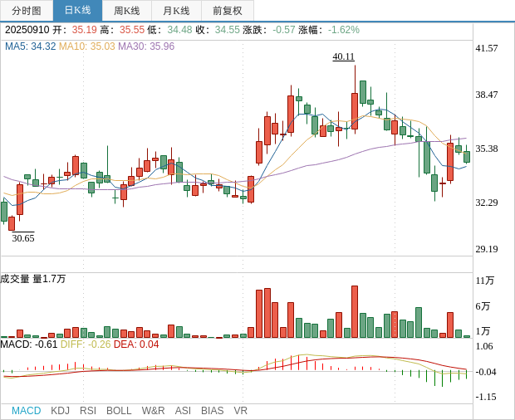
Task: Switch to the W&R indicator
Action: pyautogui.click(x=153, y=411)
